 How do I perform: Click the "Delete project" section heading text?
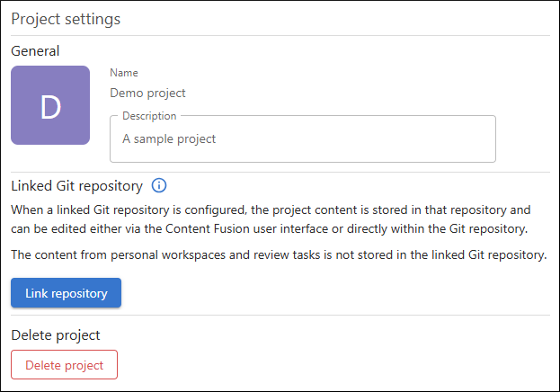pyautogui.click(x=55, y=335)
